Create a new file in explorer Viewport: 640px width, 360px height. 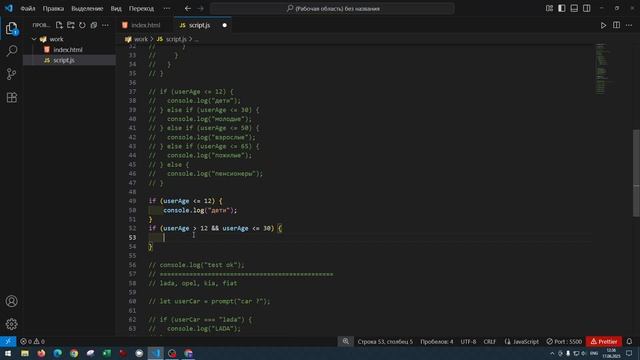(x=59, y=25)
